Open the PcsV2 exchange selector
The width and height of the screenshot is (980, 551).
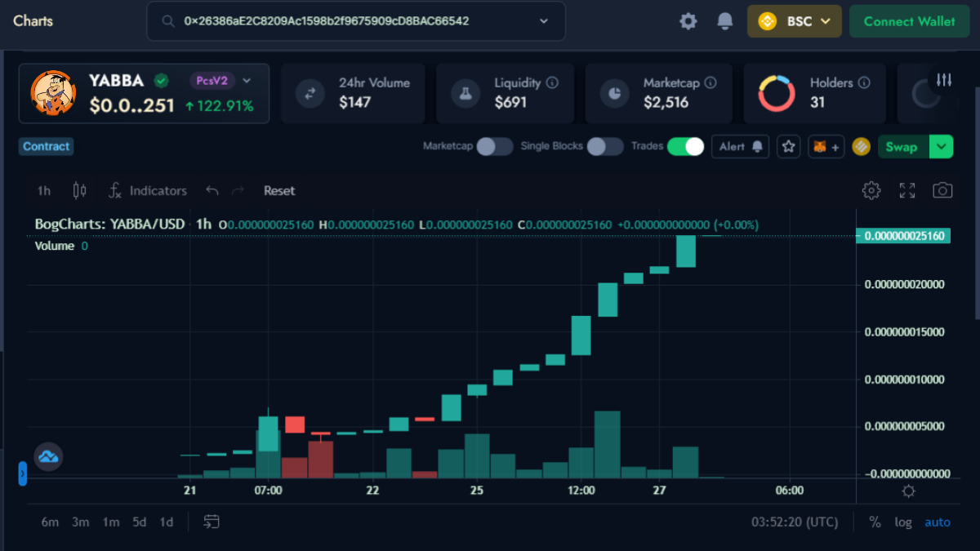pyautogui.click(x=220, y=80)
